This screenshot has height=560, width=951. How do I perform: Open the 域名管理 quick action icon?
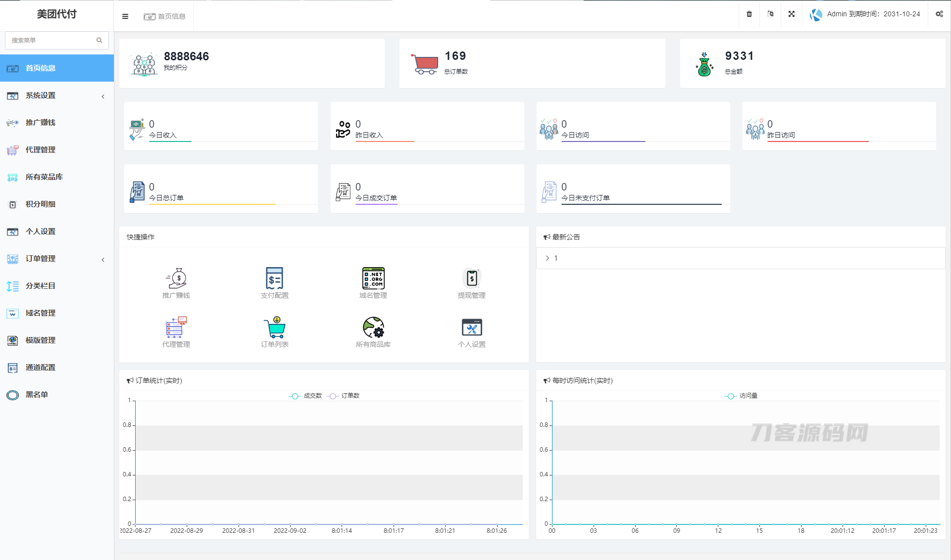pos(373,279)
